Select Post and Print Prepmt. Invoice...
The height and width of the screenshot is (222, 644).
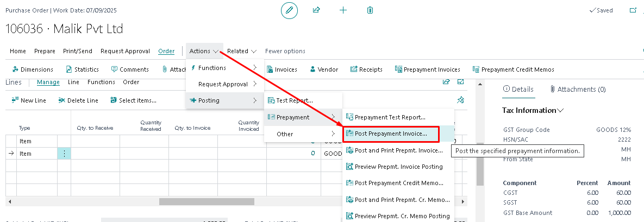pos(398,150)
